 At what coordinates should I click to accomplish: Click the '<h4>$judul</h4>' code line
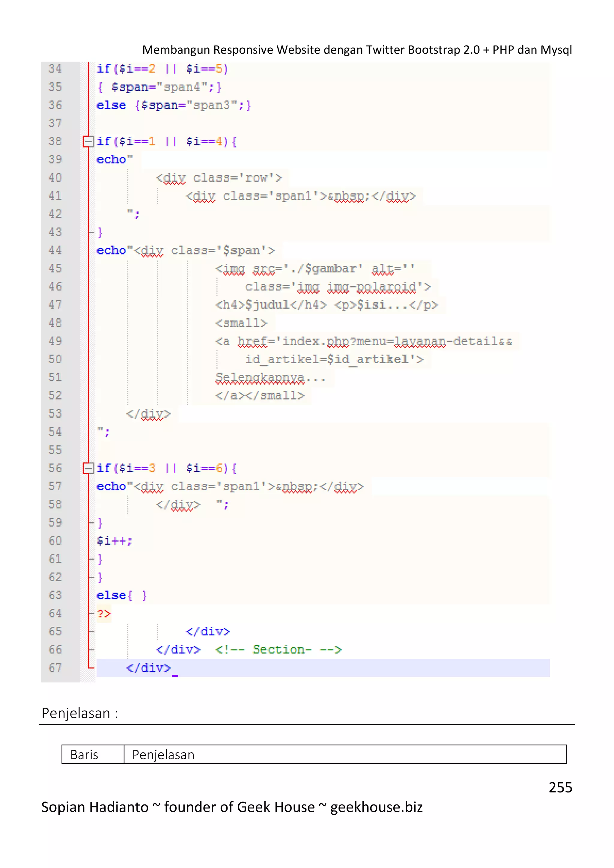(x=327, y=305)
